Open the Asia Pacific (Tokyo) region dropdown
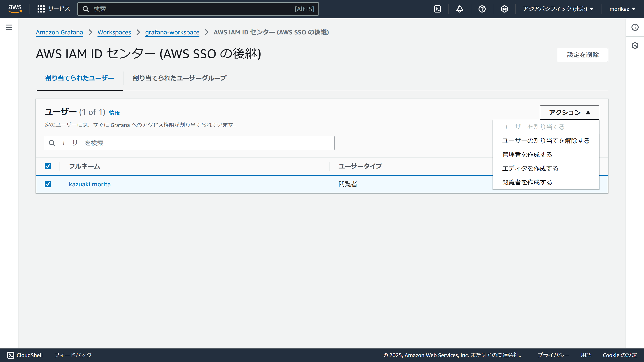The height and width of the screenshot is (362, 644). pos(558,9)
